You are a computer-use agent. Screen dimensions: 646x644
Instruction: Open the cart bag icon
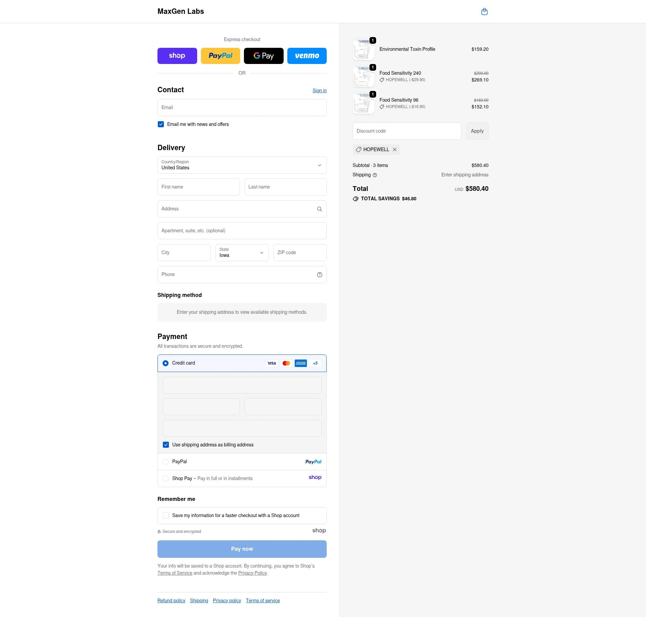pyautogui.click(x=484, y=11)
